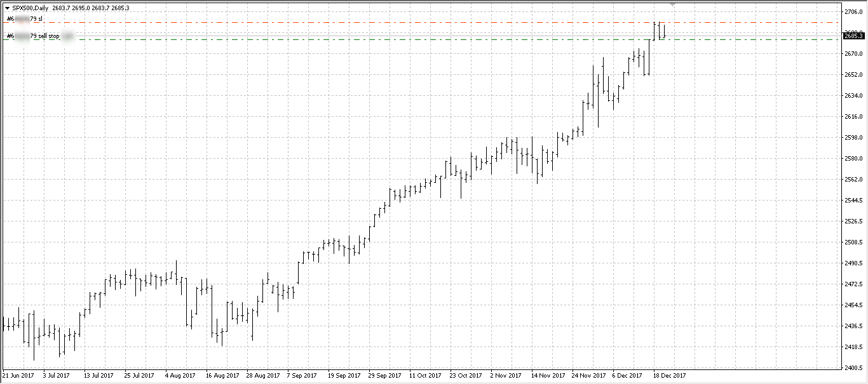Screen dimensions: 868x384
Task: Click the 4 Aug 2017 date label
Action: [180, 376]
